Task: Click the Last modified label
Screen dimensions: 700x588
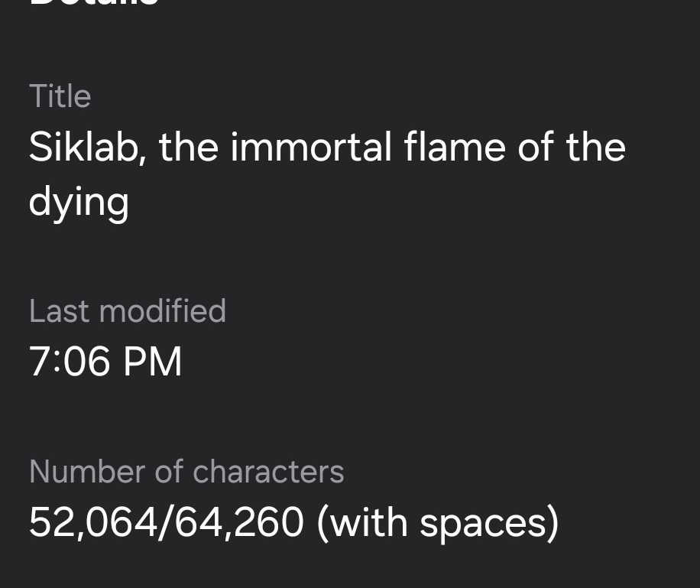Action: 127,311
